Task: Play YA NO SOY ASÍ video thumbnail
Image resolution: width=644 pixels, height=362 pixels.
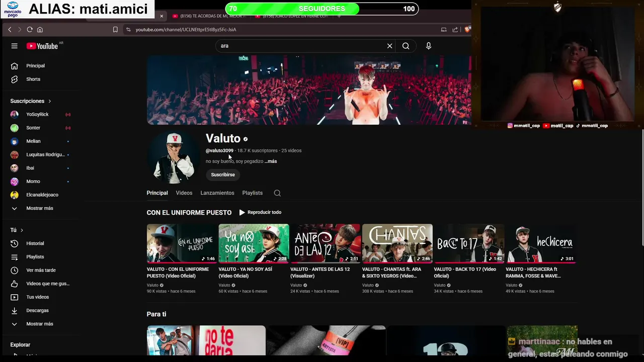Action: (x=254, y=243)
